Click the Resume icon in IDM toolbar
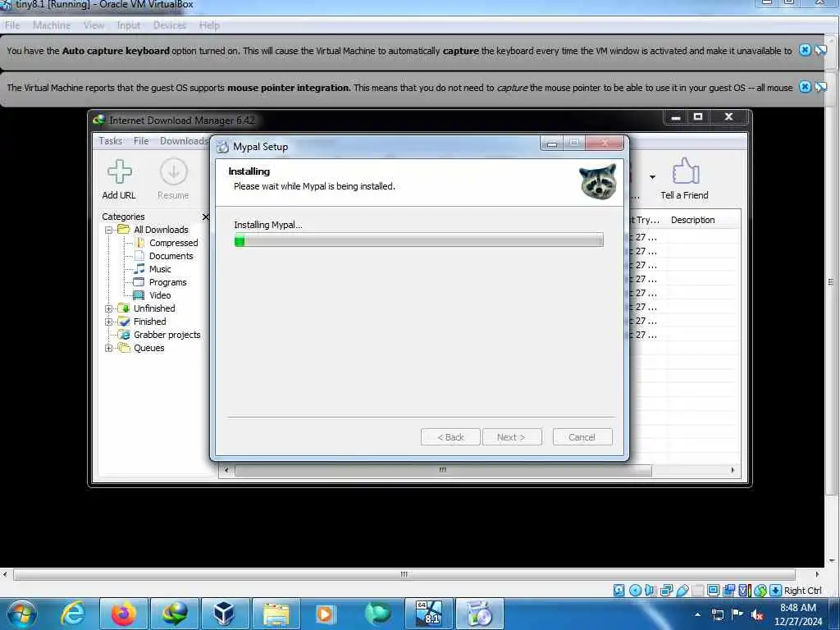The image size is (840, 630). point(174,171)
